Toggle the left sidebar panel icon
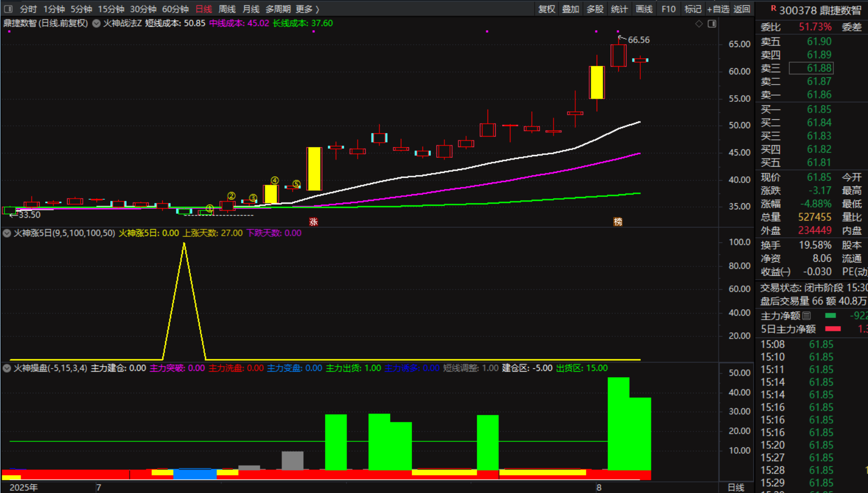 click(8, 9)
